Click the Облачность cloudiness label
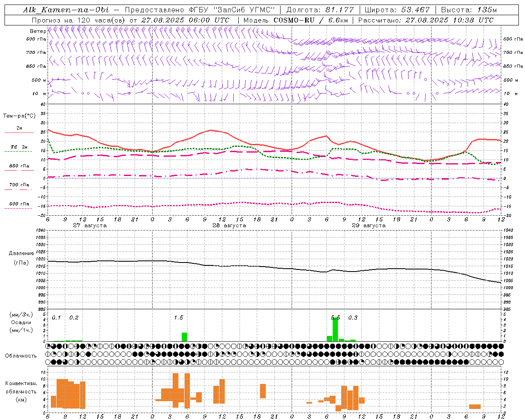Screen dimensions: 525x420 point(21,356)
